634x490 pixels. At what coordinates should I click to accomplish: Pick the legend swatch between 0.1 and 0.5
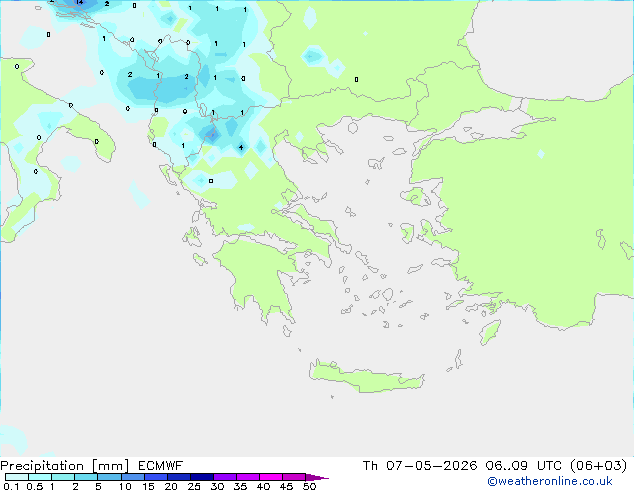coord(17,477)
